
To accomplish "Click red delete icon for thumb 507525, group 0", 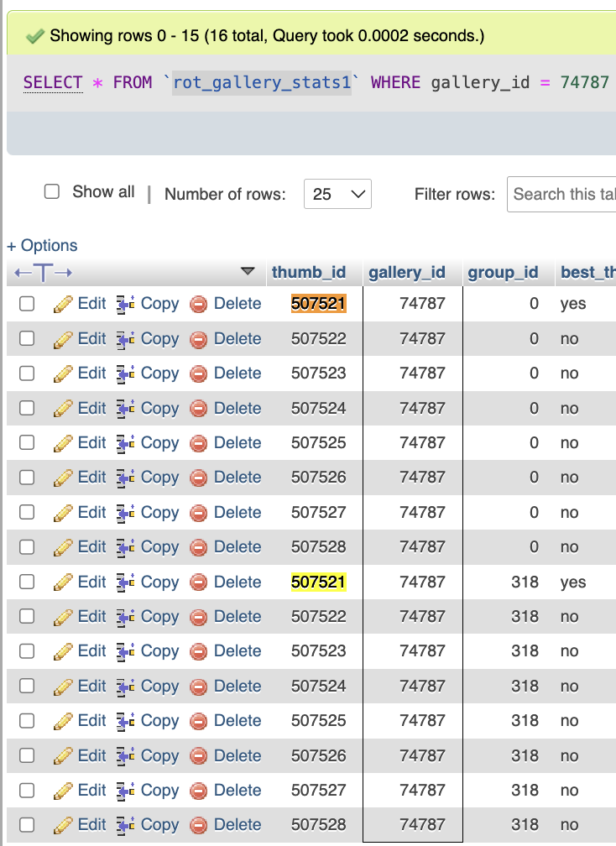I will coord(199,443).
